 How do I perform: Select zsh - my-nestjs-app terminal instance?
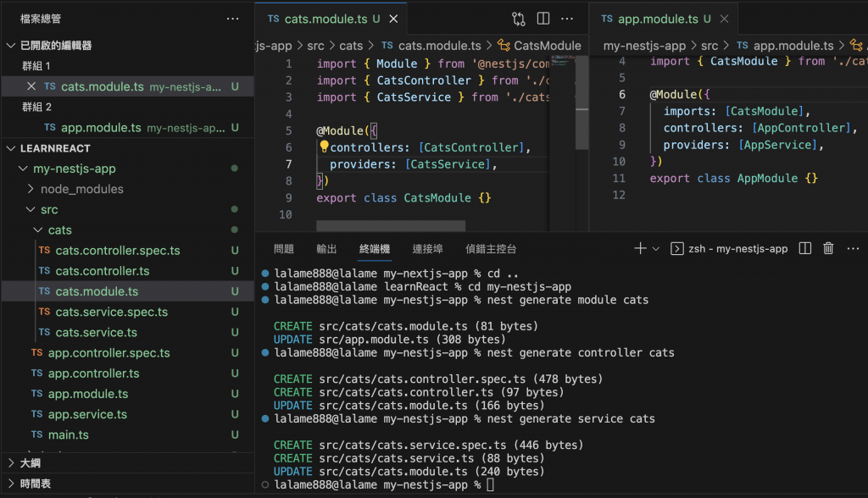(729, 248)
